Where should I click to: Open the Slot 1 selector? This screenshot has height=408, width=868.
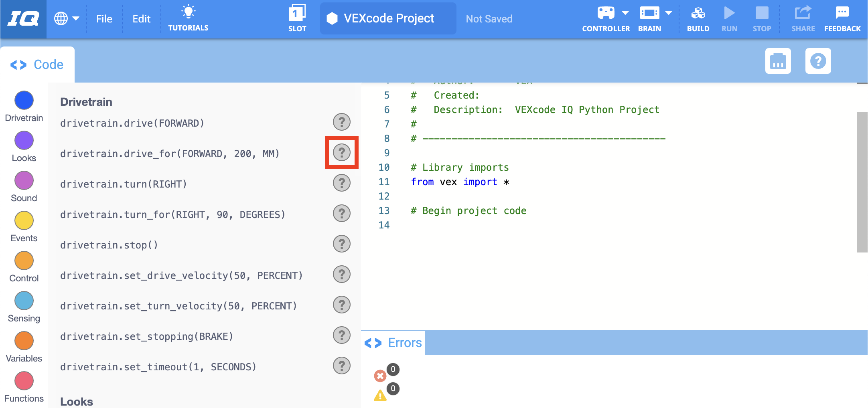tap(297, 18)
